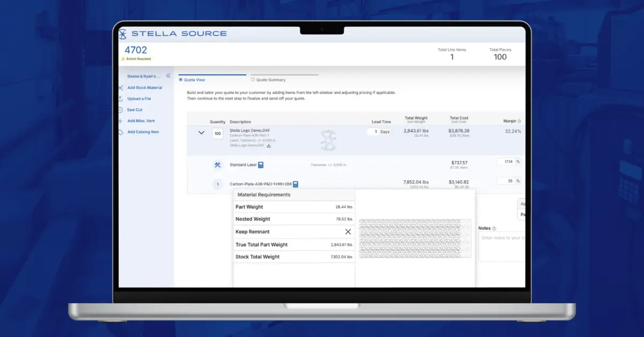
Task: Click the number 1 badge beside Carbon-Plate
Action: tap(217, 185)
